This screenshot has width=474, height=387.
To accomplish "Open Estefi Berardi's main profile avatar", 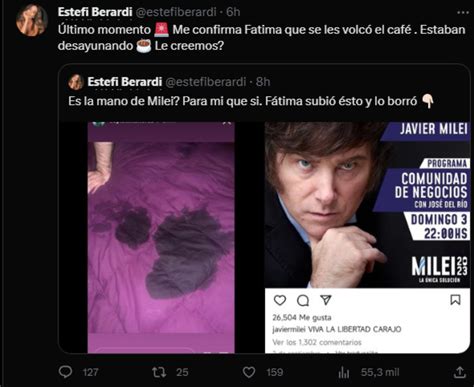I will [x=32, y=21].
